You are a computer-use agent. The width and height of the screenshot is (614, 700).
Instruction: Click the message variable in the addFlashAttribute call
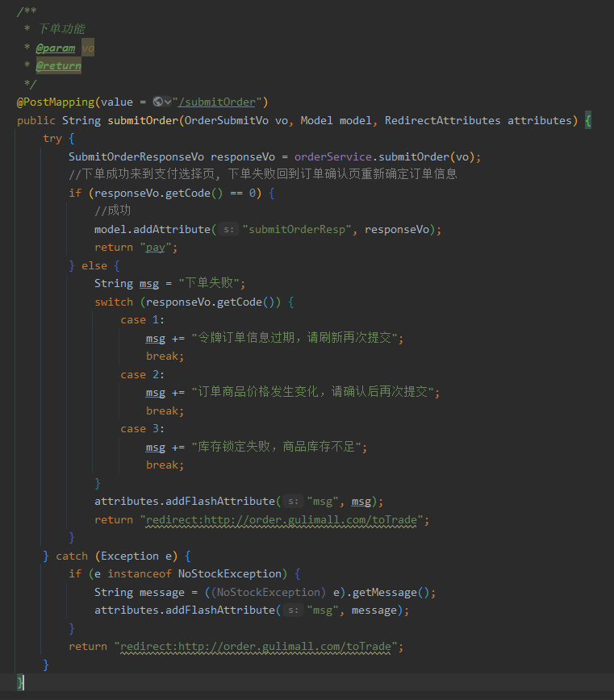coord(374,610)
